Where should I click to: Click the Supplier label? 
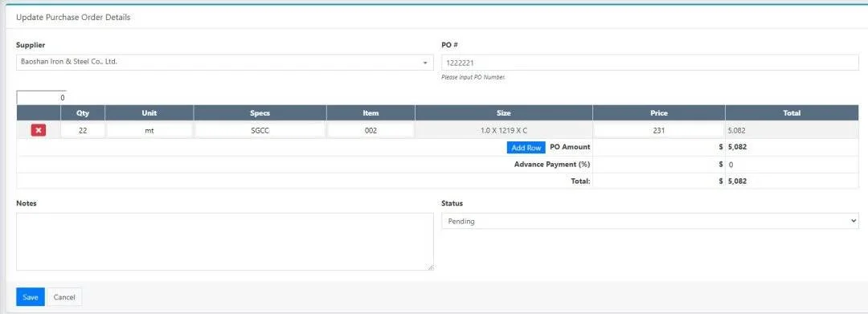point(31,45)
